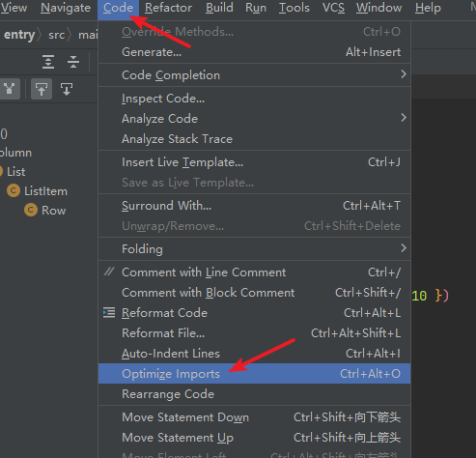
Task: Open the Run menu
Action: [x=256, y=8]
